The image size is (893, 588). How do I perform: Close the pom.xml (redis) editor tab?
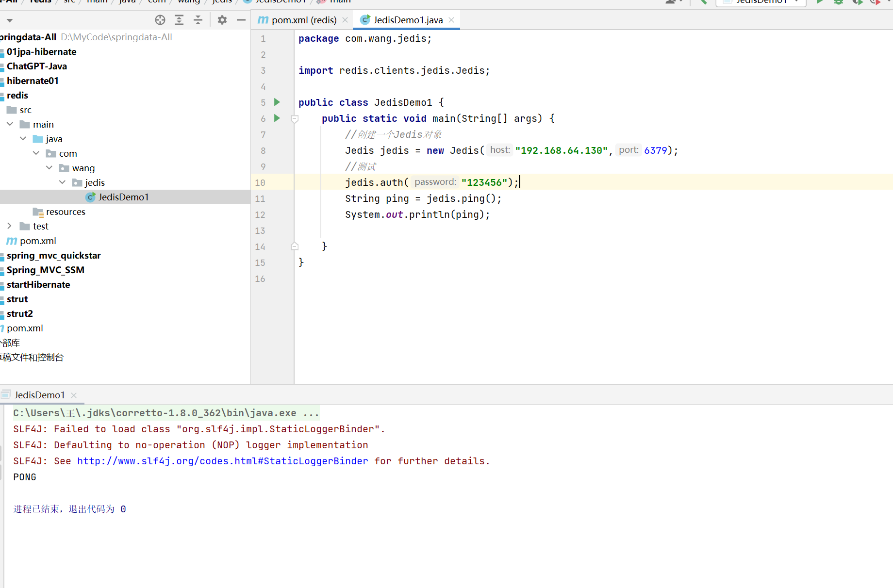tap(345, 20)
